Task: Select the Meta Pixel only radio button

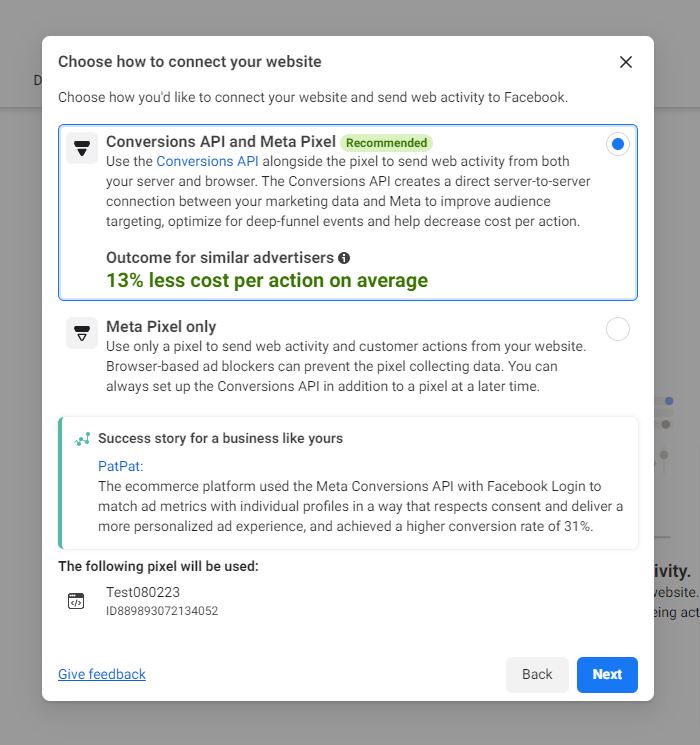Action: click(617, 329)
